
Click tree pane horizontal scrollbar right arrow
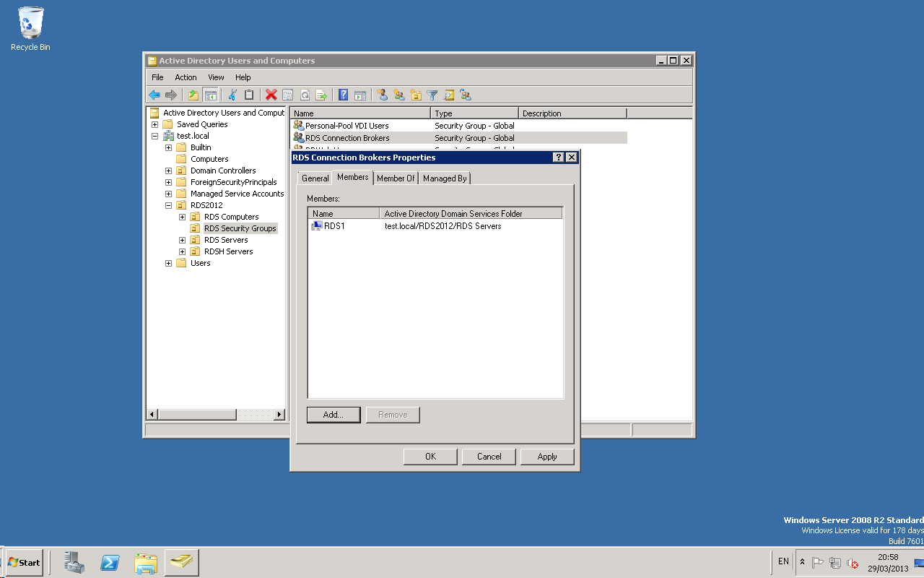pyautogui.click(x=279, y=415)
